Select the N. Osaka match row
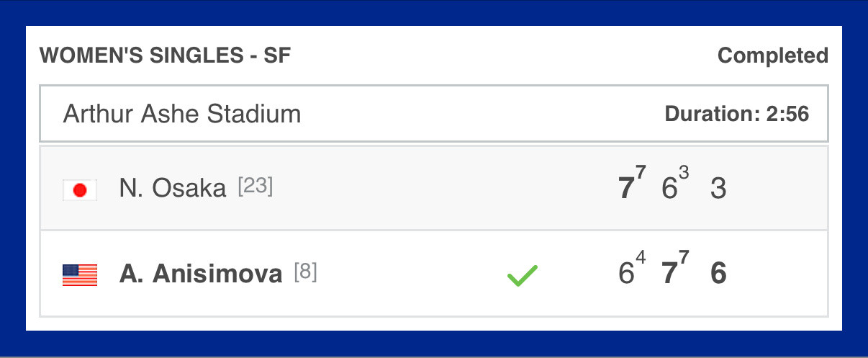This screenshot has width=868, height=358. click(434, 189)
